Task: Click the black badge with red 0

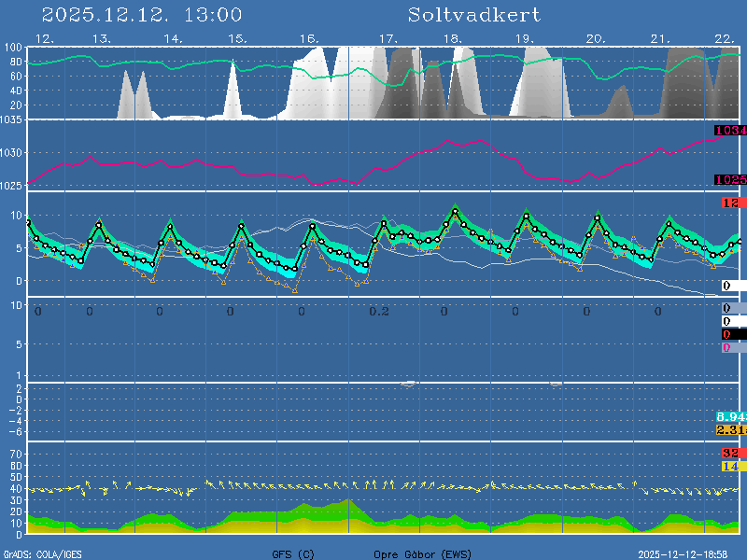Action: coord(731,334)
